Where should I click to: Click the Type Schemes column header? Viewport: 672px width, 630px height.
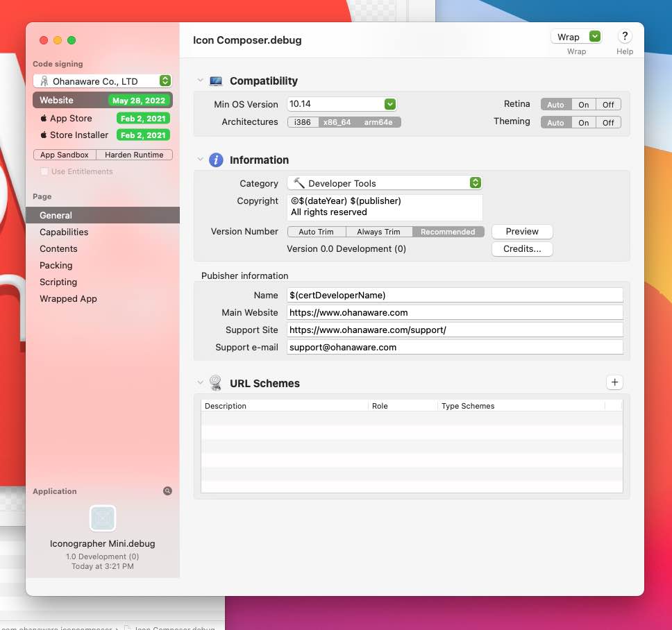click(x=521, y=406)
